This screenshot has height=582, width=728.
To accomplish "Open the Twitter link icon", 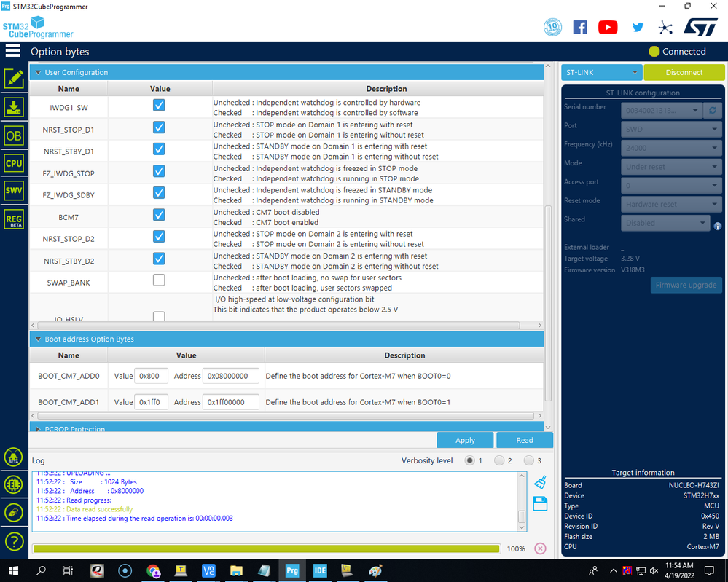I will pyautogui.click(x=638, y=28).
